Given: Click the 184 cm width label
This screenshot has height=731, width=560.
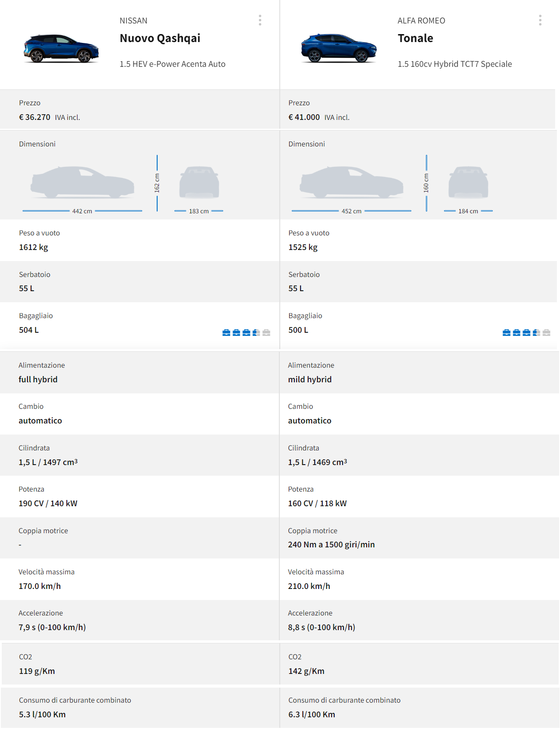Looking at the screenshot, I should (x=468, y=211).
